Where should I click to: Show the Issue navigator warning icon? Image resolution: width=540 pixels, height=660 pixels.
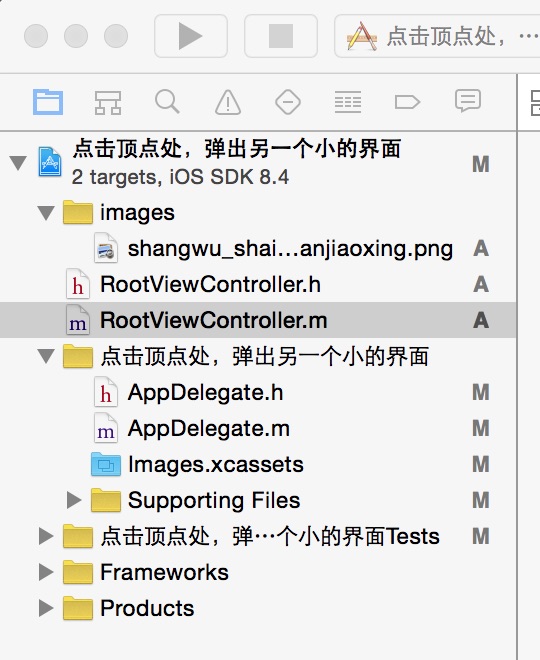[228, 102]
